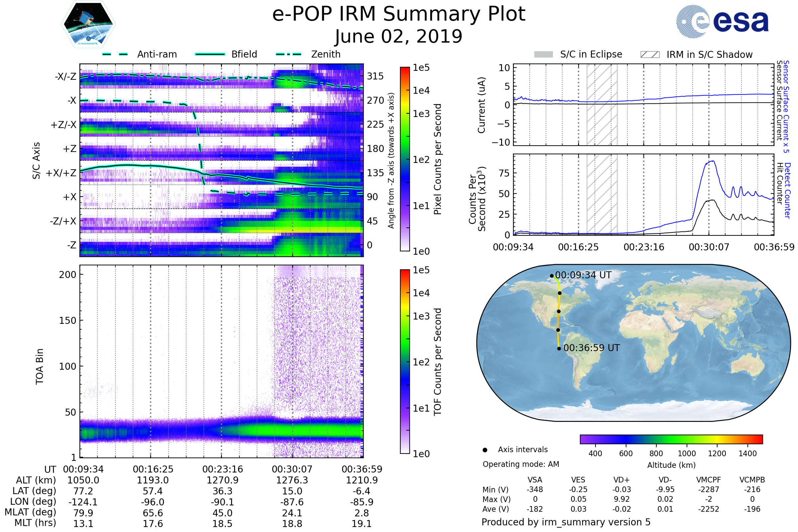This screenshot has height=532, width=798.
Task: Click the Zenith dash-dot legend marker
Action: click(x=289, y=54)
